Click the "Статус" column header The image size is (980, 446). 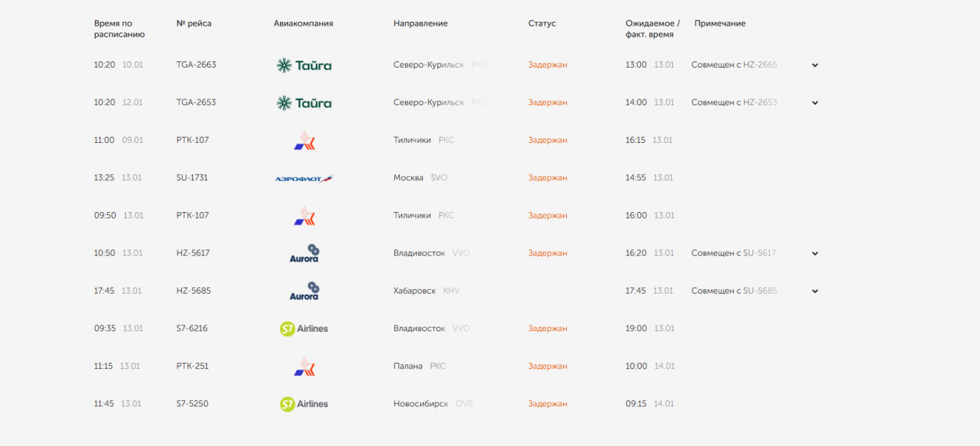pyautogui.click(x=542, y=23)
